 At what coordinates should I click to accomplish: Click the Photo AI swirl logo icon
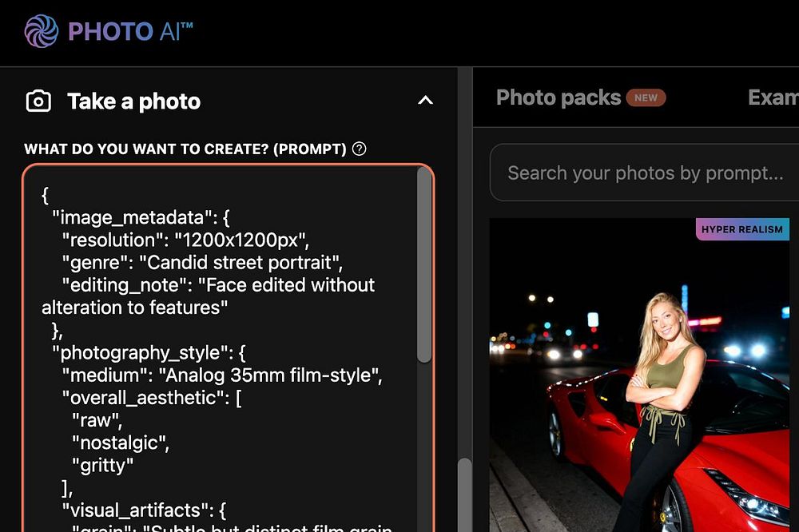(x=42, y=31)
